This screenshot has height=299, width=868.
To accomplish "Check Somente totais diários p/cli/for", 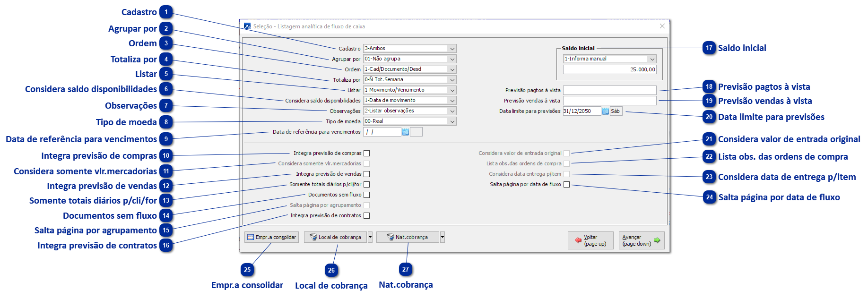I will pos(367,184).
